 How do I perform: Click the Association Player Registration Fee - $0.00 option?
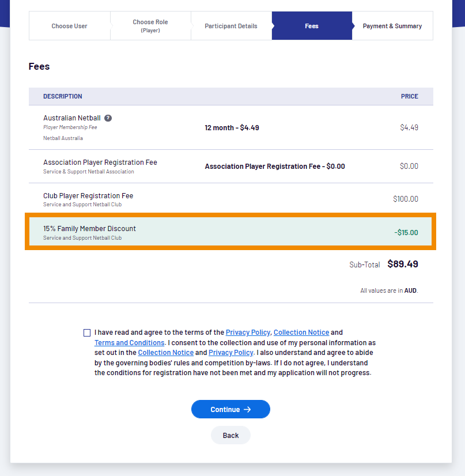coord(275,167)
